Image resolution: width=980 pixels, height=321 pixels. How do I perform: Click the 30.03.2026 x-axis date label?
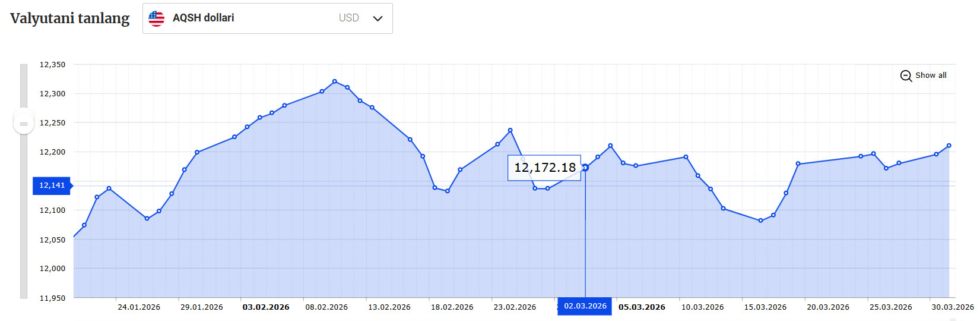[952, 307]
